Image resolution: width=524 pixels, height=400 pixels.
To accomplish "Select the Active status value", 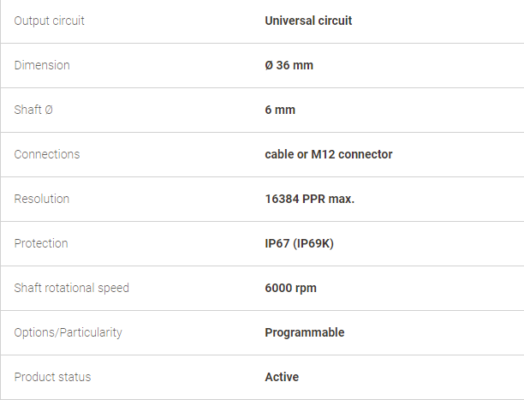I will point(282,377).
